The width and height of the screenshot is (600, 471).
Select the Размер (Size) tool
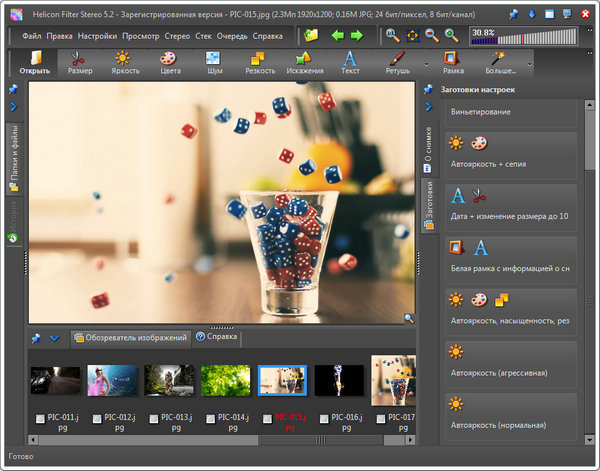[x=80, y=62]
